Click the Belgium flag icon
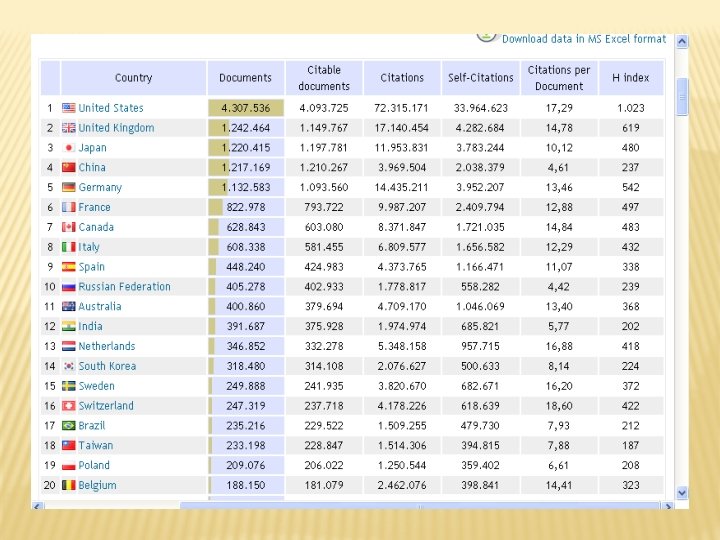The width and height of the screenshot is (720, 540). point(68,485)
